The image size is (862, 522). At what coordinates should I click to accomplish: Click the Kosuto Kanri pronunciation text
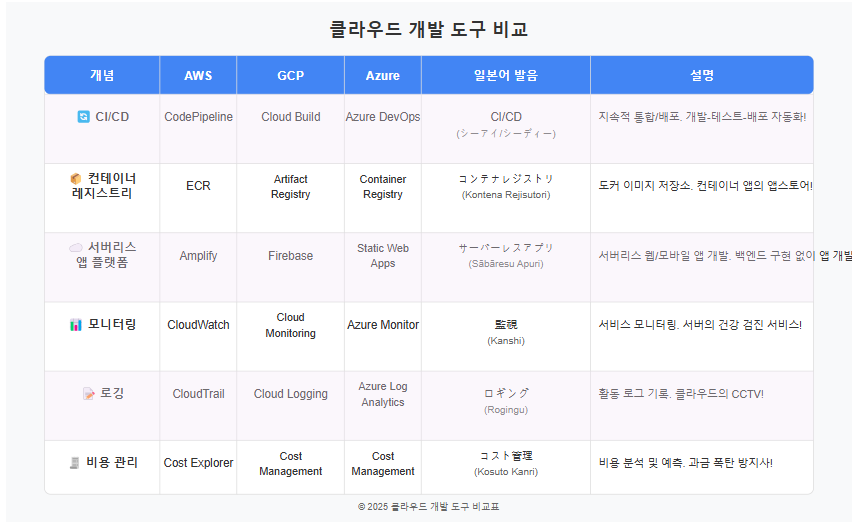(506, 471)
